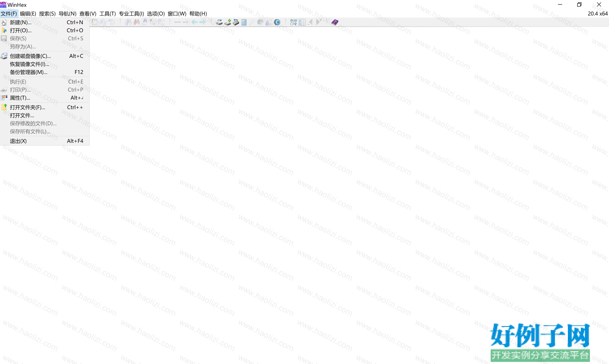The width and height of the screenshot is (609, 364).
Task: Choose 打开文件夹(F)... menu entry
Action: (x=45, y=107)
